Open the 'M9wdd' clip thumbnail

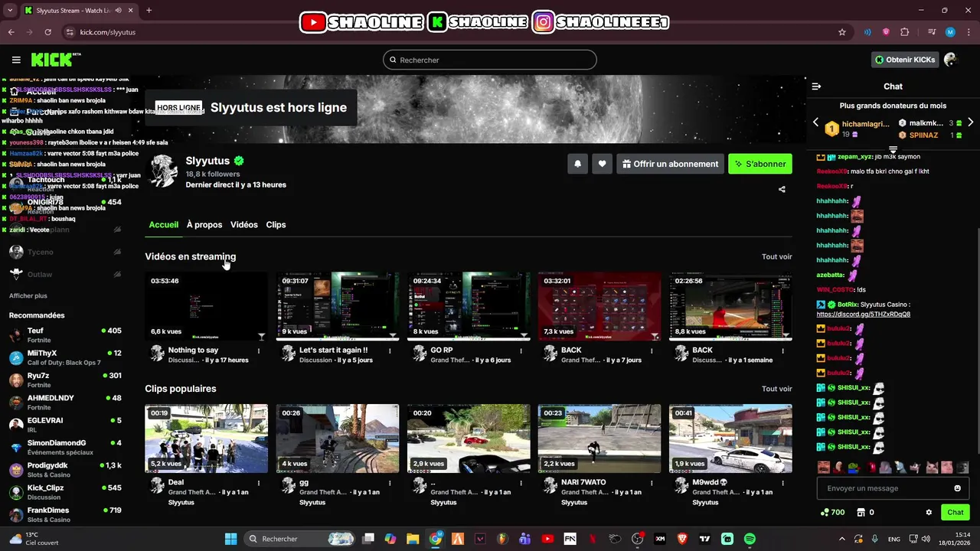(730, 439)
